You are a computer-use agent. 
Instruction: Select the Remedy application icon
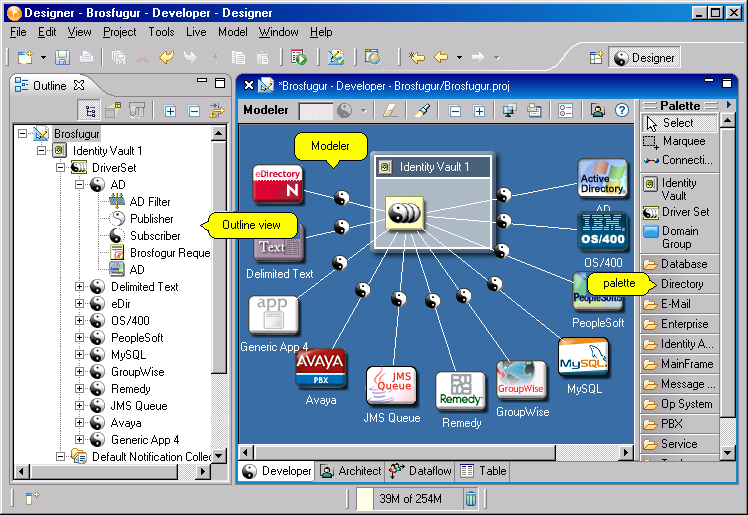tap(460, 391)
